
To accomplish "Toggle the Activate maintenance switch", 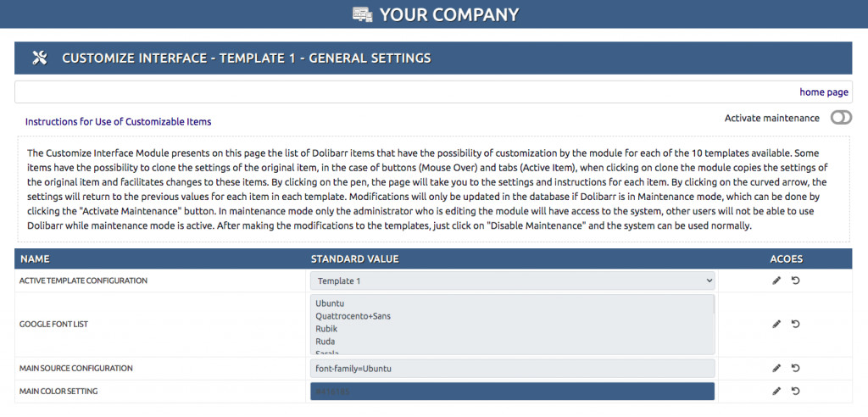I will pos(841,118).
